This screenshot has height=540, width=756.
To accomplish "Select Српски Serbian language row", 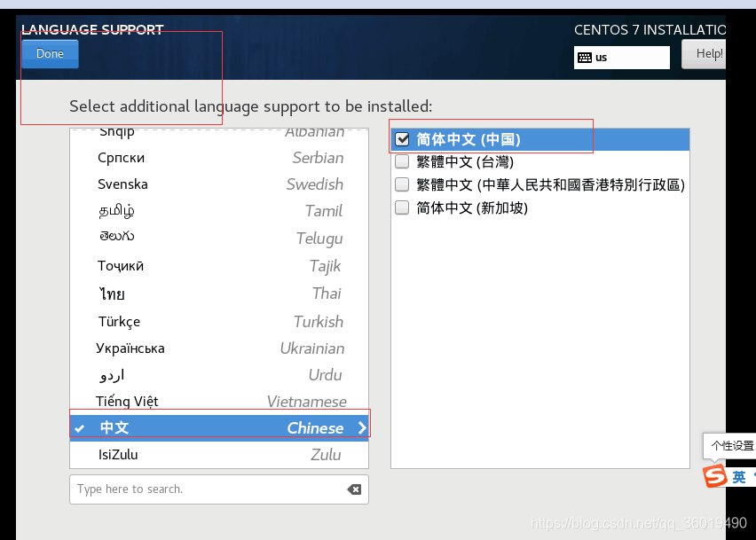I will click(219, 158).
